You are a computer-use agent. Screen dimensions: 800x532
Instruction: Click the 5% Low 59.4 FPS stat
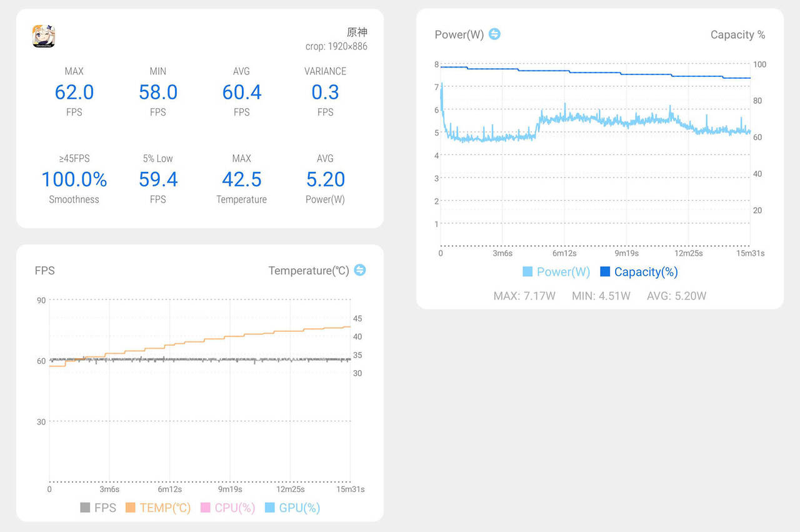click(158, 180)
